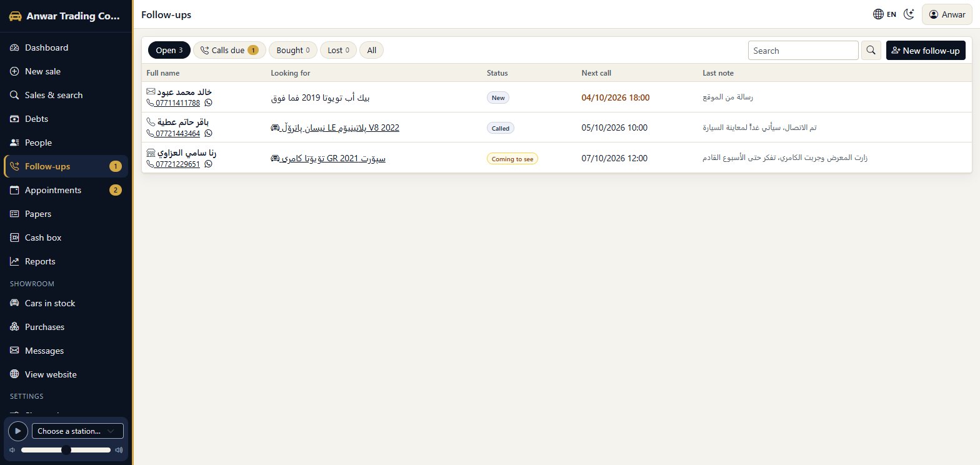The width and height of the screenshot is (980, 465).
Task: Show the Lost follow-ups tab
Action: [x=338, y=50]
